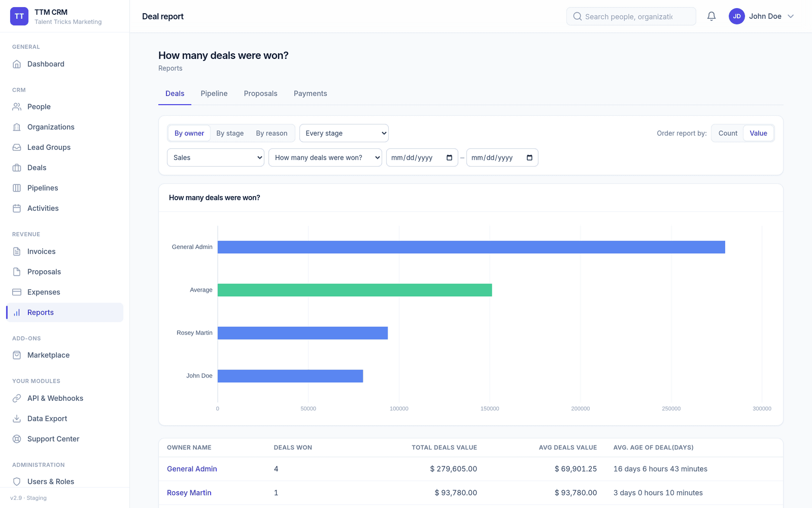Screen dimensions: 812x508
Task: Click 3 days 0 hours 10 minutes
Action: 658,493
